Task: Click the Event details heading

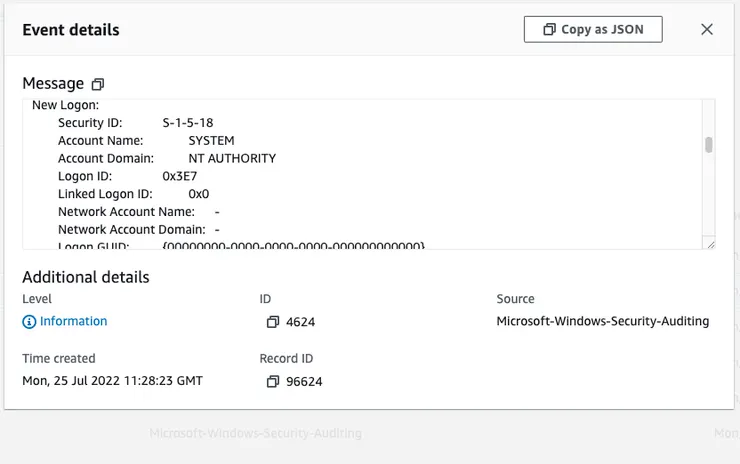Action: pyautogui.click(x=71, y=30)
